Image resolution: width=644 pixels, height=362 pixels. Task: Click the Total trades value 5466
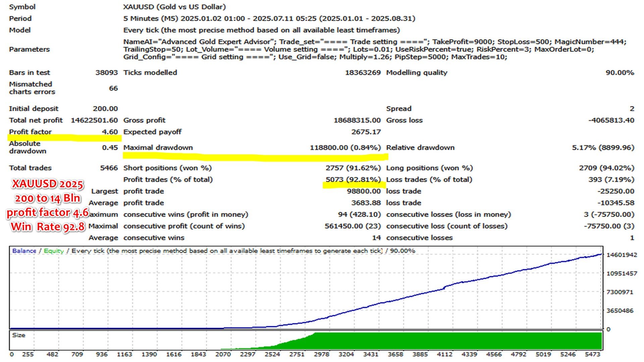109,168
